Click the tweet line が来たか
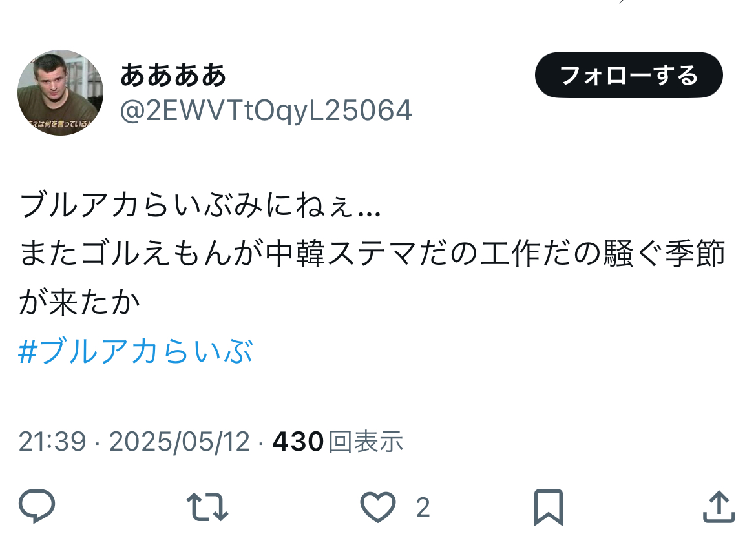Viewport: 756px width, 554px height. click(79, 303)
